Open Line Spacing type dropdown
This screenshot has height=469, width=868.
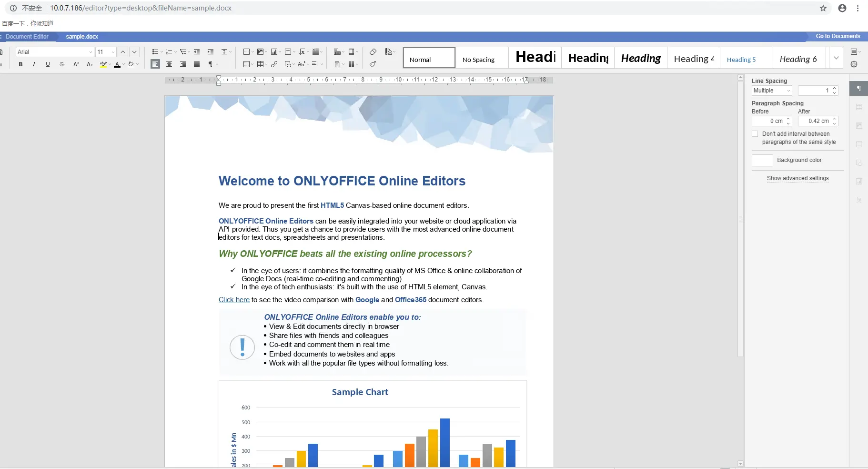tap(772, 91)
